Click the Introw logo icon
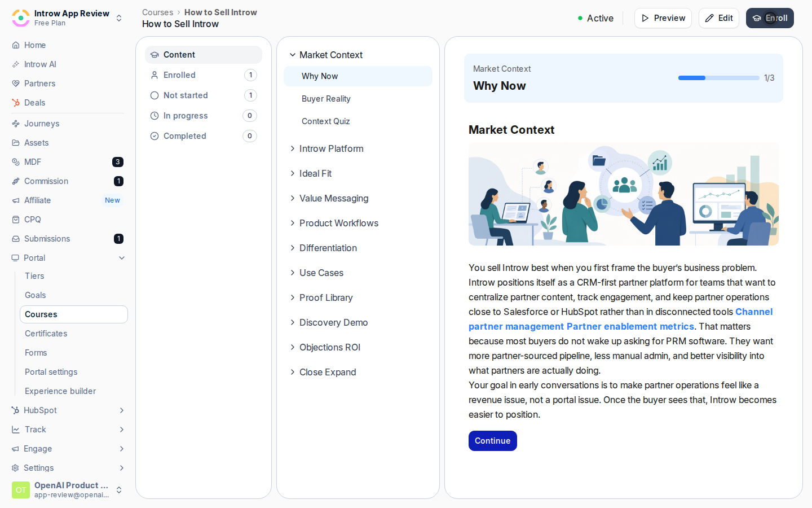This screenshot has width=812, height=508. click(x=21, y=18)
